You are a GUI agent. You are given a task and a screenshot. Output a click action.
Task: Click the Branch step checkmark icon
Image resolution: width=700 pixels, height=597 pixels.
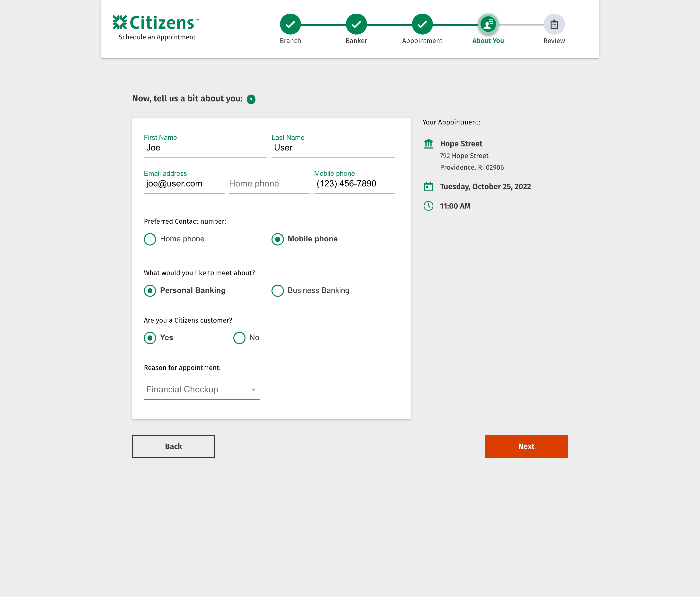[290, 24]
